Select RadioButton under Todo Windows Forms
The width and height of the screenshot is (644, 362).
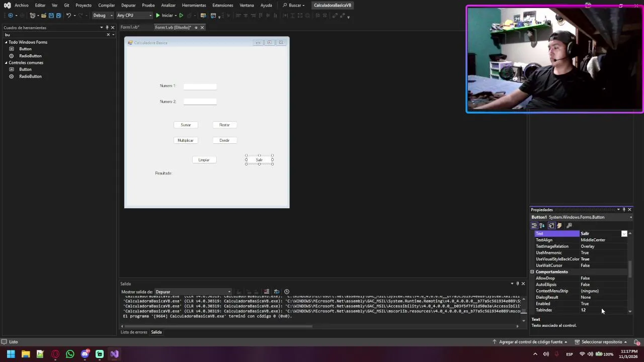pos(30,56)
